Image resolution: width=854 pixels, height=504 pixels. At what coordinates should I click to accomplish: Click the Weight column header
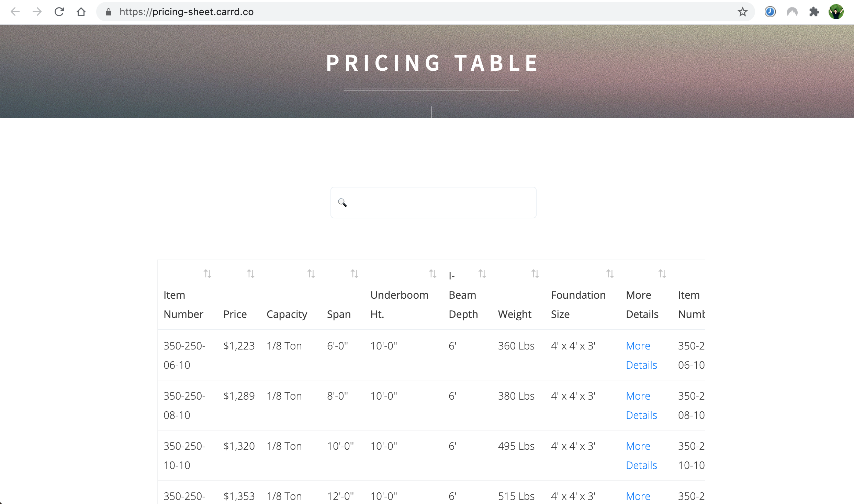tap(515, 314)
